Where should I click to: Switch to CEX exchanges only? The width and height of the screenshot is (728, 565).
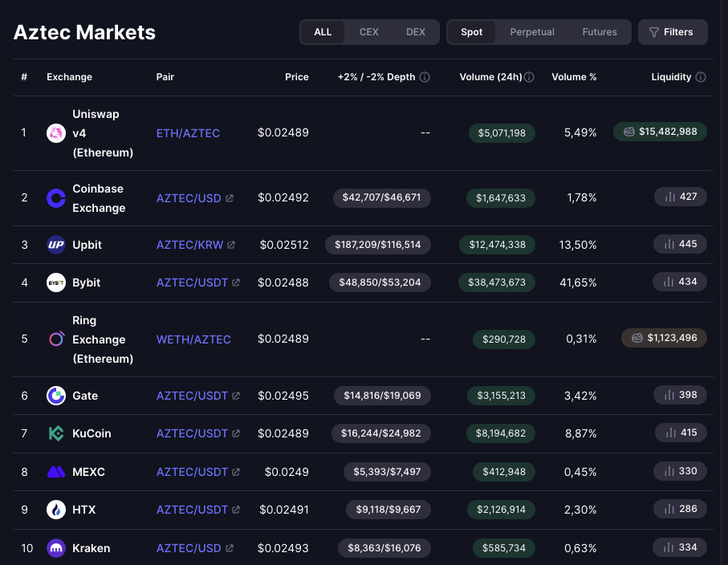pyautogui.click(x=368, y=32)
